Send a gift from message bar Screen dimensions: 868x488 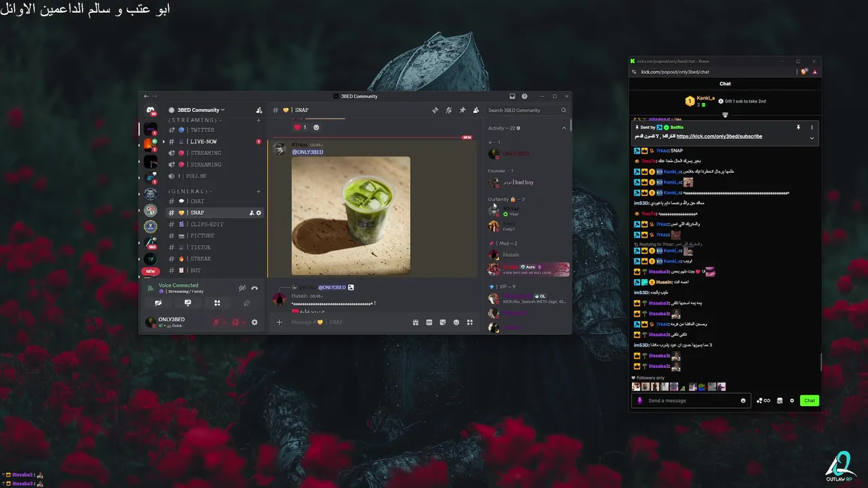click(416, 322)
